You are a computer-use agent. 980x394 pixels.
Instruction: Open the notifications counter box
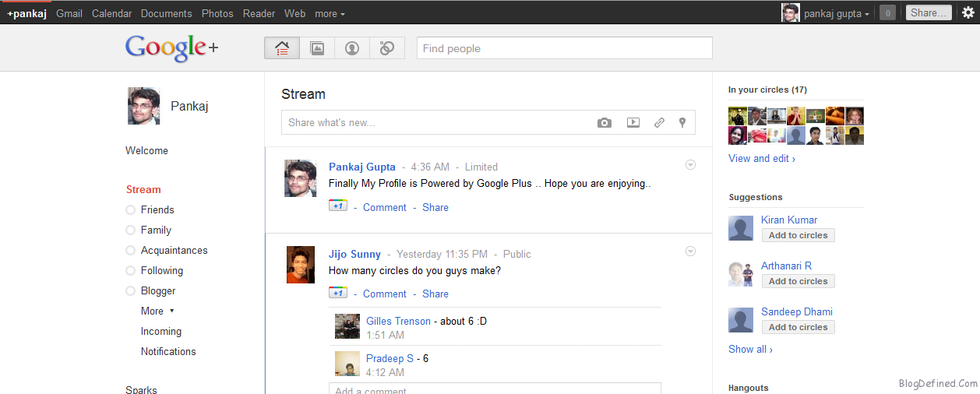[x=887, y=13]
